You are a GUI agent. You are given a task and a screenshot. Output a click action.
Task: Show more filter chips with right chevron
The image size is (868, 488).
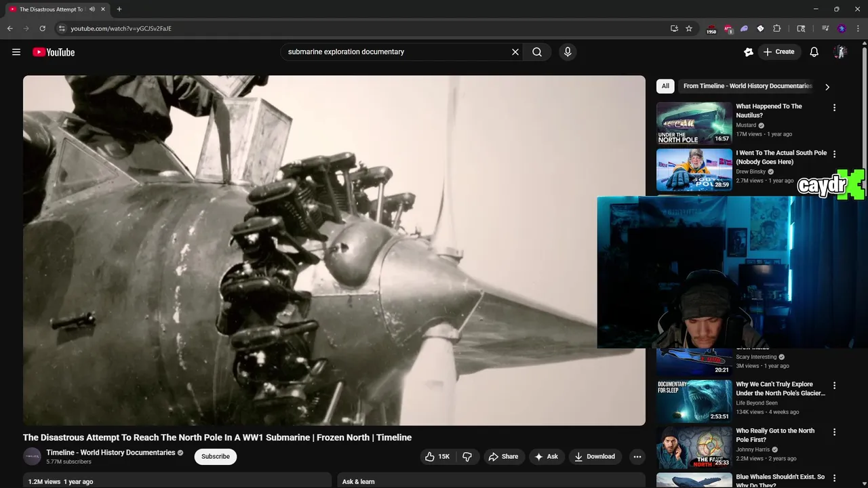[827, 87]
